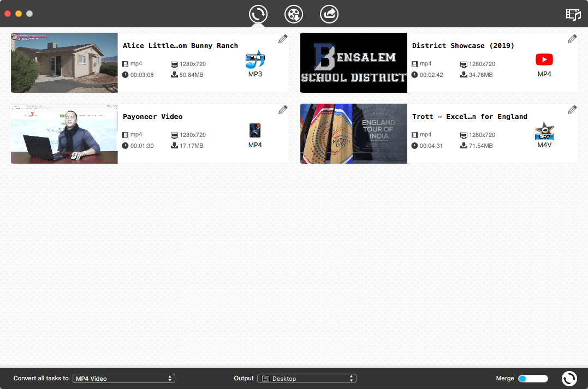Edit the Payoneer Video item

(x=283, y=110)
